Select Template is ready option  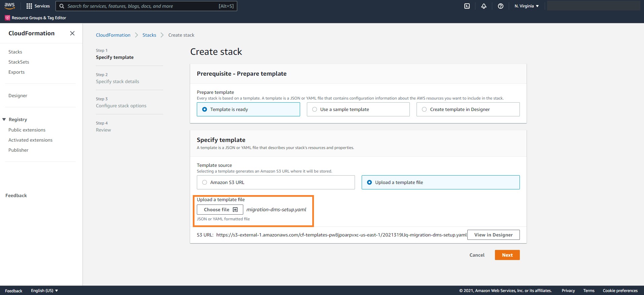248,109
